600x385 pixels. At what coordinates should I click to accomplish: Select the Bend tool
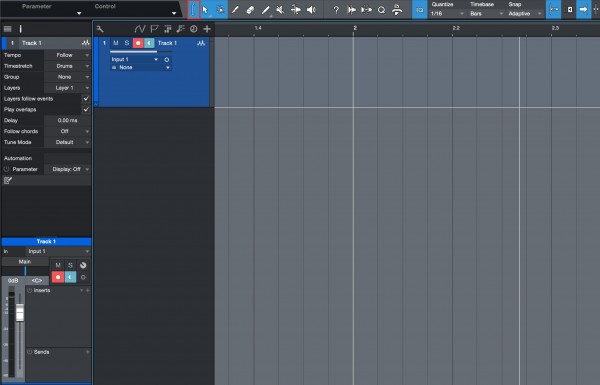tap(296, 10)
